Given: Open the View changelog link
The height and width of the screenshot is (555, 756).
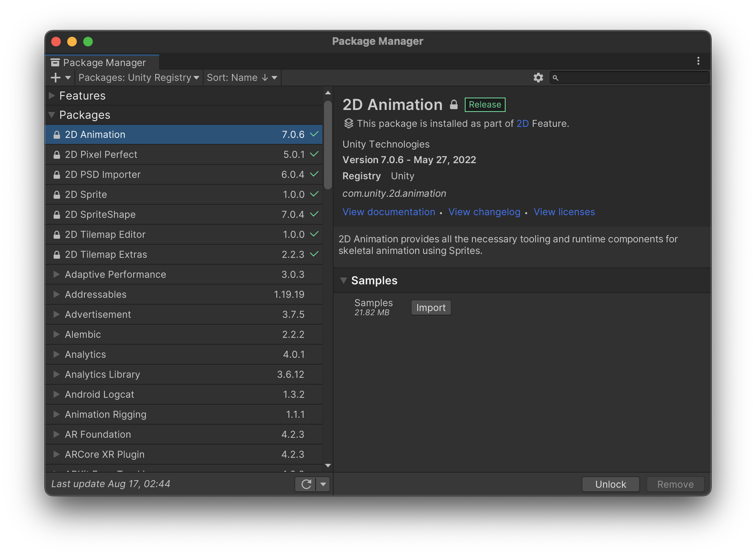Looking at the screenshot, I should [x=484, y=212].
